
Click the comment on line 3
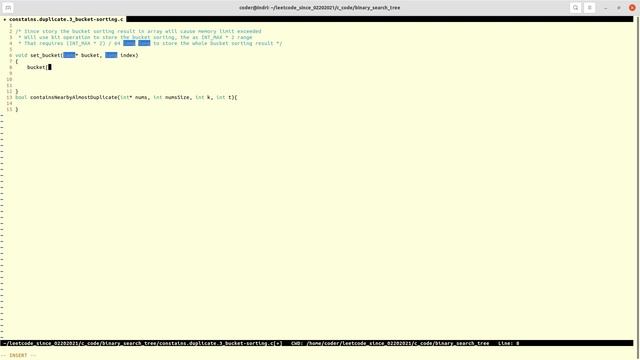click(x=135, y=37)
